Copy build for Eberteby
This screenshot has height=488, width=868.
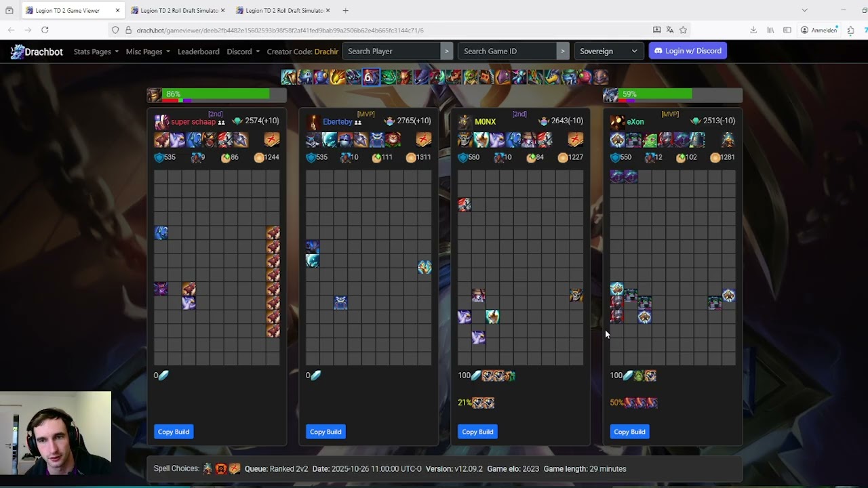click(325, 432)
